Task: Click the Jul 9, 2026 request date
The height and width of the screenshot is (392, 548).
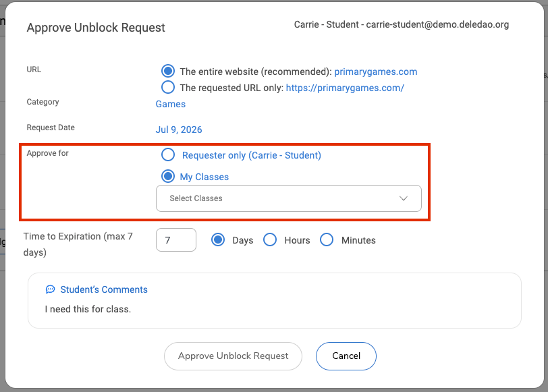Action: pyautogui.click(x=179, y=130)
